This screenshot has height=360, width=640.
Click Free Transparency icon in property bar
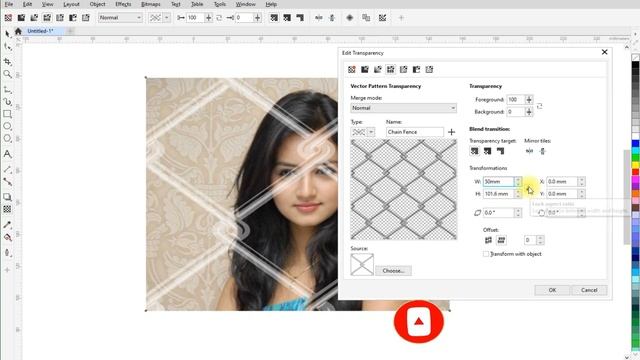350,18
